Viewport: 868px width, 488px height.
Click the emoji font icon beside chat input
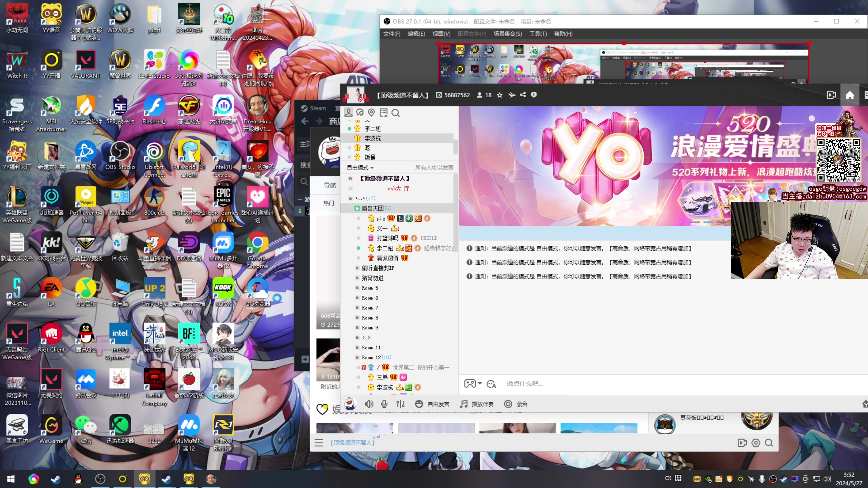point(491,384)
